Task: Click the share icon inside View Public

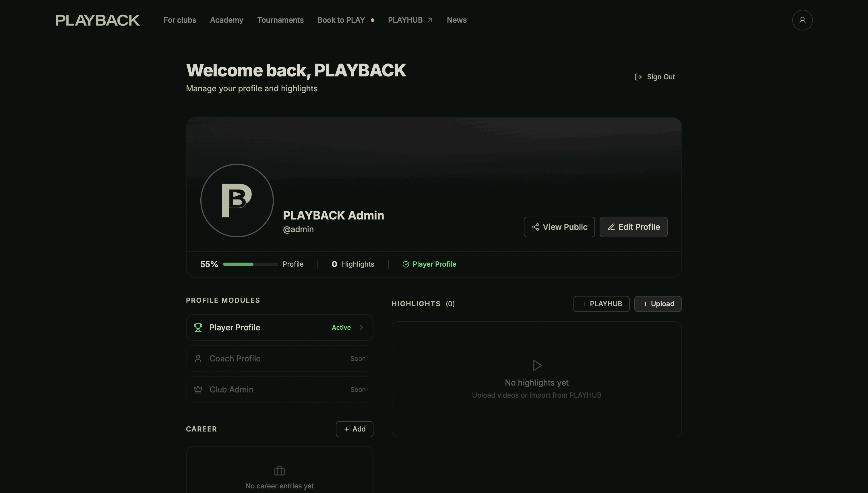Action: 536,227
